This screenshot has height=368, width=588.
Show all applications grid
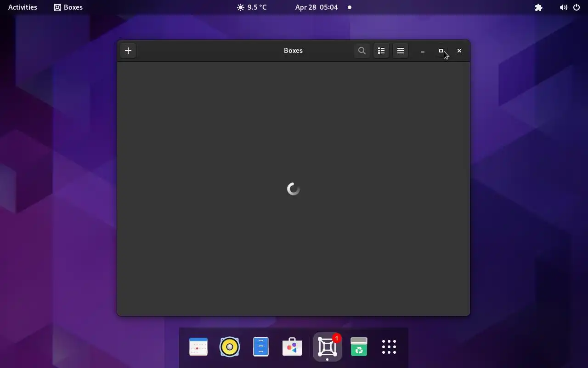(389, 347)
